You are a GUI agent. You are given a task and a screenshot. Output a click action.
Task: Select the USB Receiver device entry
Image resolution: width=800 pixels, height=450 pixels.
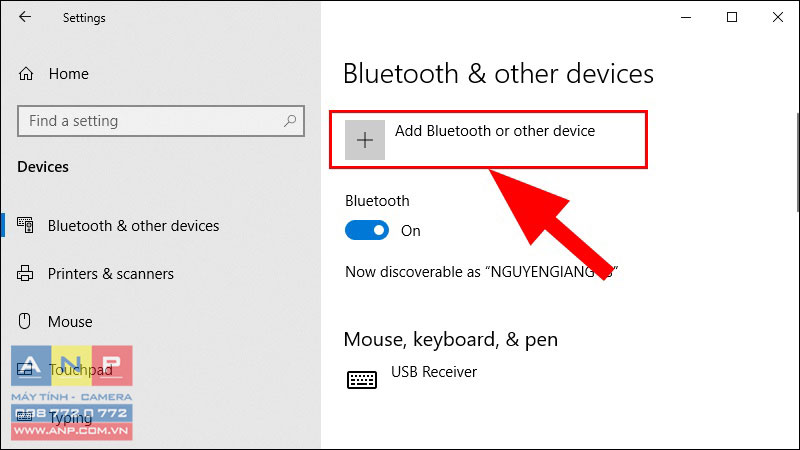tap(434, 372)
